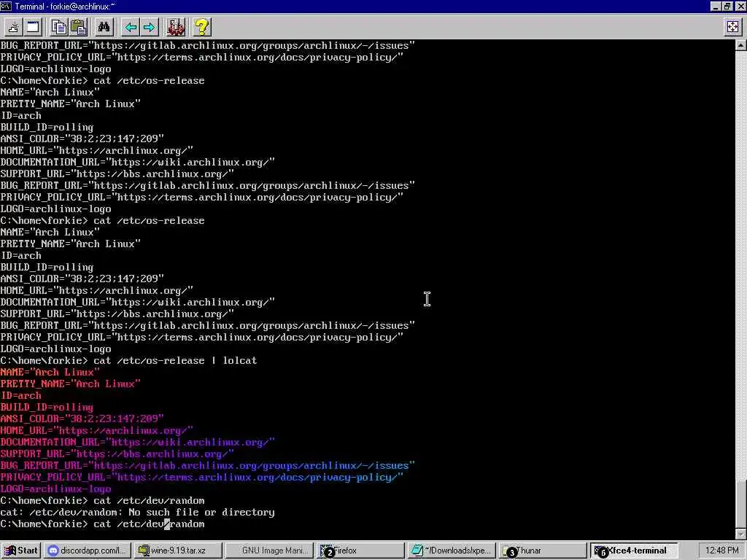Click colored 'DOCUMENTATION_URL' lolcat line
The height and width of the screenshot is (560, 747).
tap(137, 443)
